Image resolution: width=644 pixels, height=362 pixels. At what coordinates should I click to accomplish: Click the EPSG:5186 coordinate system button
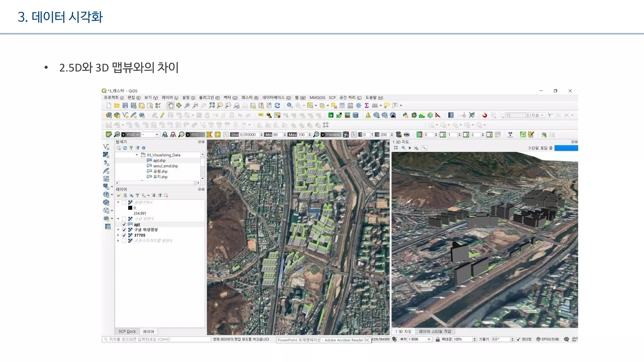pos(547,339)
